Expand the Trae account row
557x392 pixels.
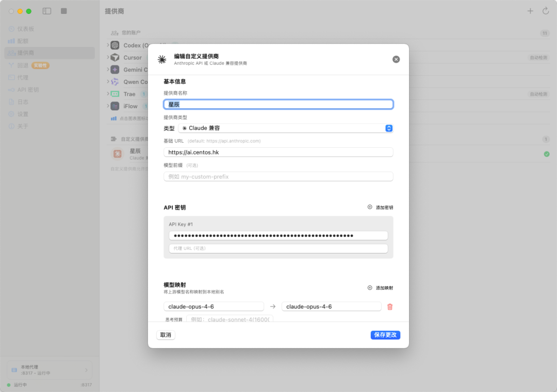pyautogui.click(x=108, y=94)
